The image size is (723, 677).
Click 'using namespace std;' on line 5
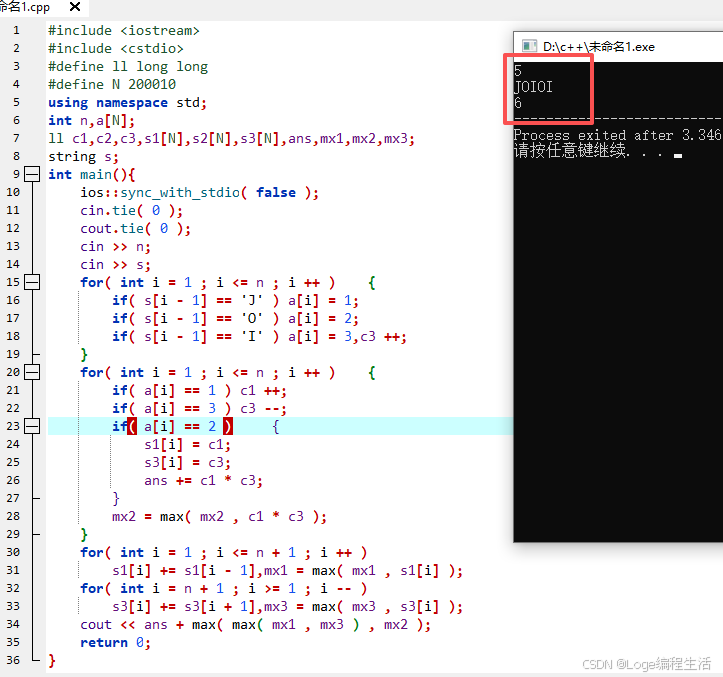click(128, 102)
